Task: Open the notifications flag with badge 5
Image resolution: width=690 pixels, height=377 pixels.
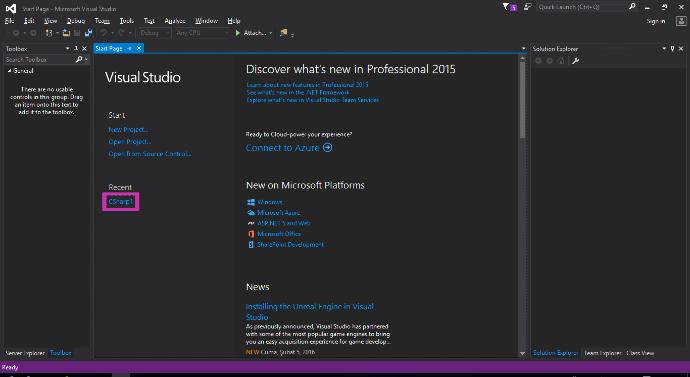Action: [509, 7]
